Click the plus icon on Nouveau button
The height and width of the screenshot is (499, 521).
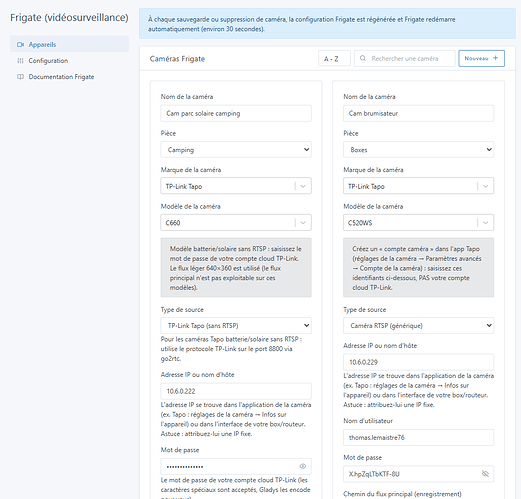pyautogui.click(x=496, y=58)
